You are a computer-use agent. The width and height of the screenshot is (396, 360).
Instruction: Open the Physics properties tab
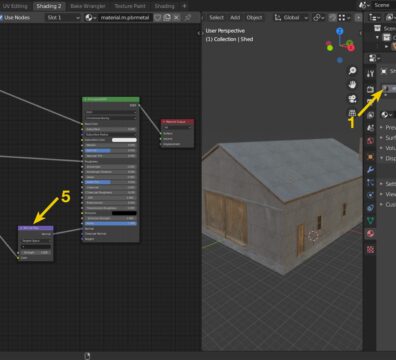coord(370,195)
